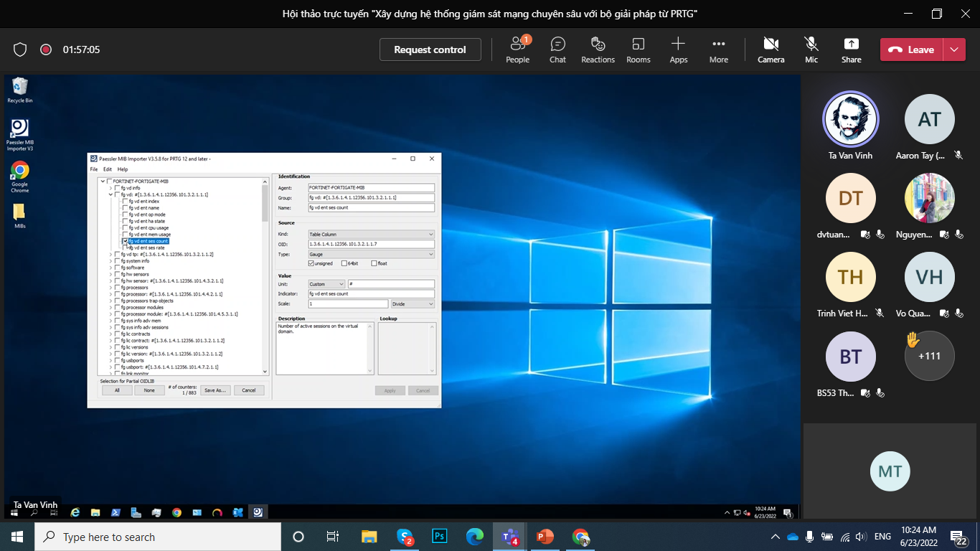This screenshot has height=551, width=980.
Task: Click the red Leave button
Action: click(x=913, y=50)
